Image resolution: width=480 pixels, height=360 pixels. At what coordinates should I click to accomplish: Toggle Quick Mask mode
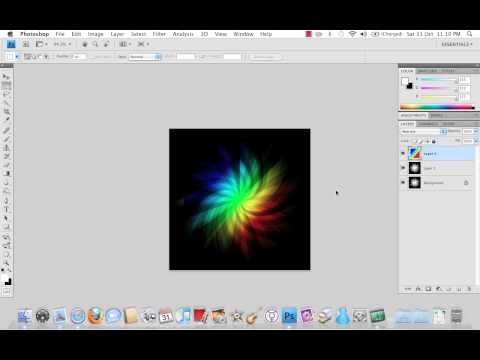pyautogui.click(x=6, y=292)
